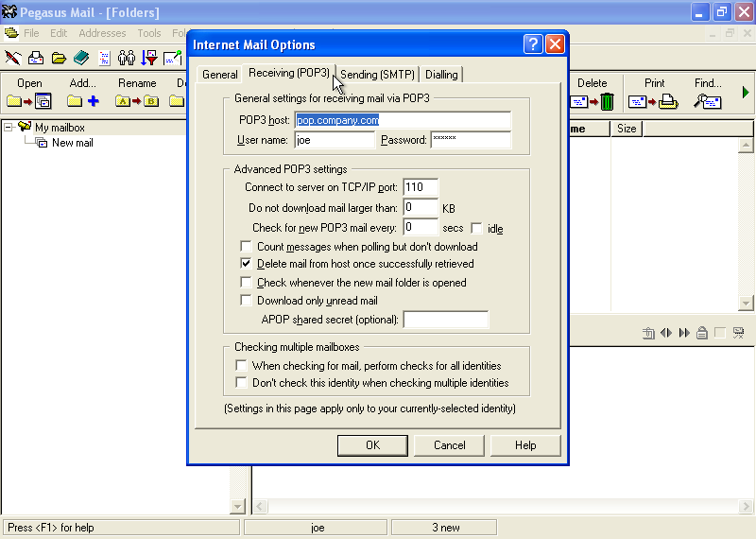Click the envelope with green pin toolbar icon
The width and height of the screenshot is (756, 539).
point(172,58)
